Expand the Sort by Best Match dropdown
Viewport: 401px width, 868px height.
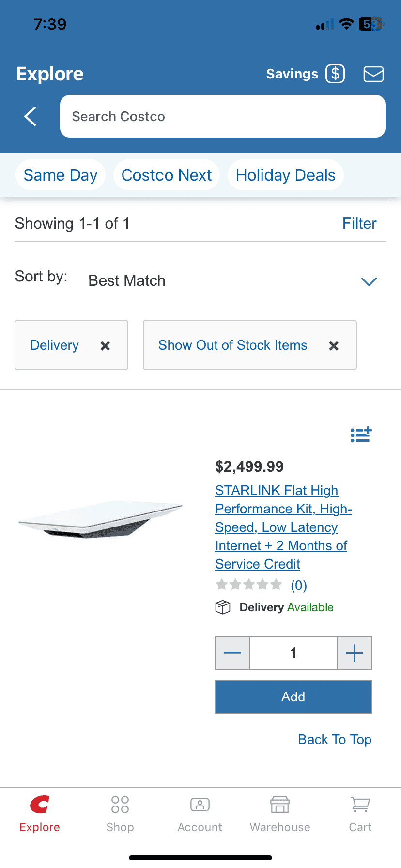click(369, 281)
